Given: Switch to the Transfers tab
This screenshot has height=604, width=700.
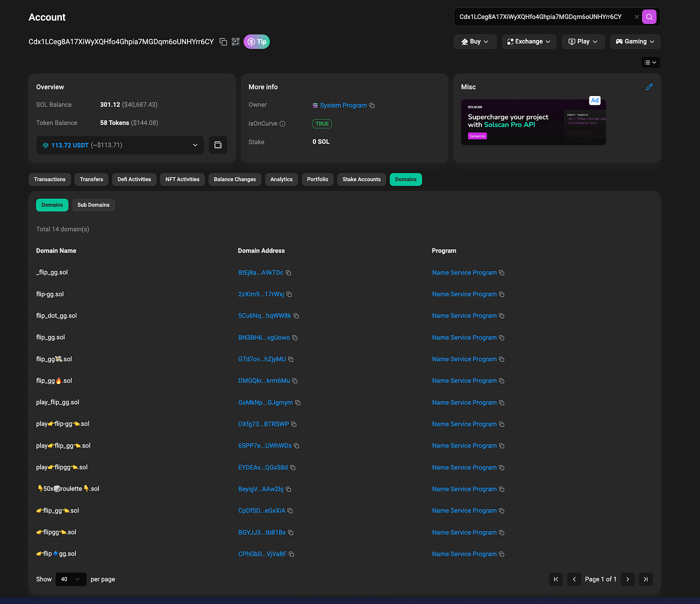Looking at the screenshot, I should [x=91, y=179].
